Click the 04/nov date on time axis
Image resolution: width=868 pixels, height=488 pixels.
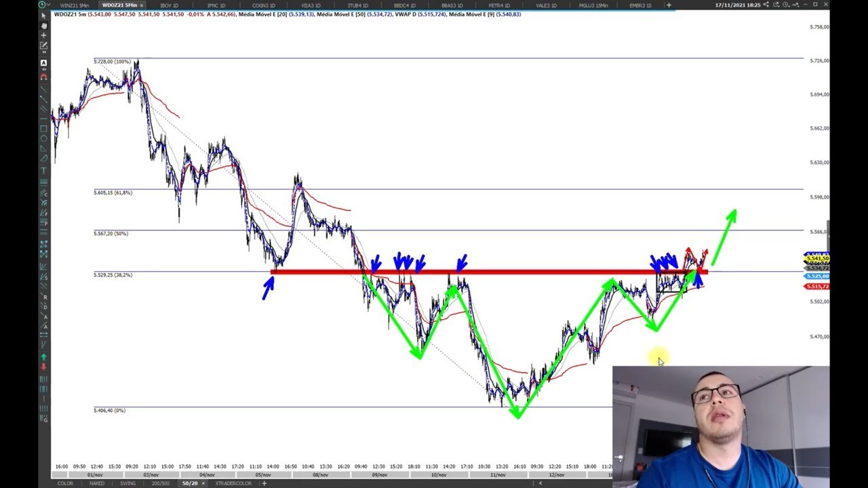click(207, 474)
